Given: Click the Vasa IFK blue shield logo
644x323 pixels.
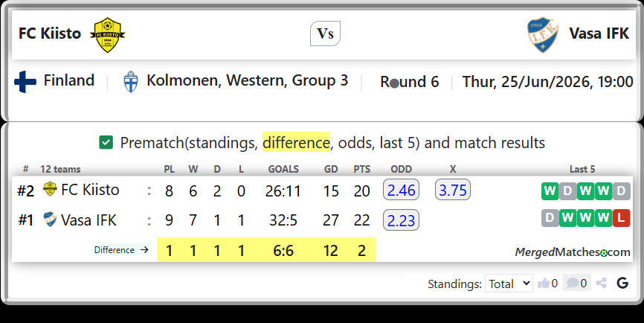Looking at the screenshot, I should point(543,34).
